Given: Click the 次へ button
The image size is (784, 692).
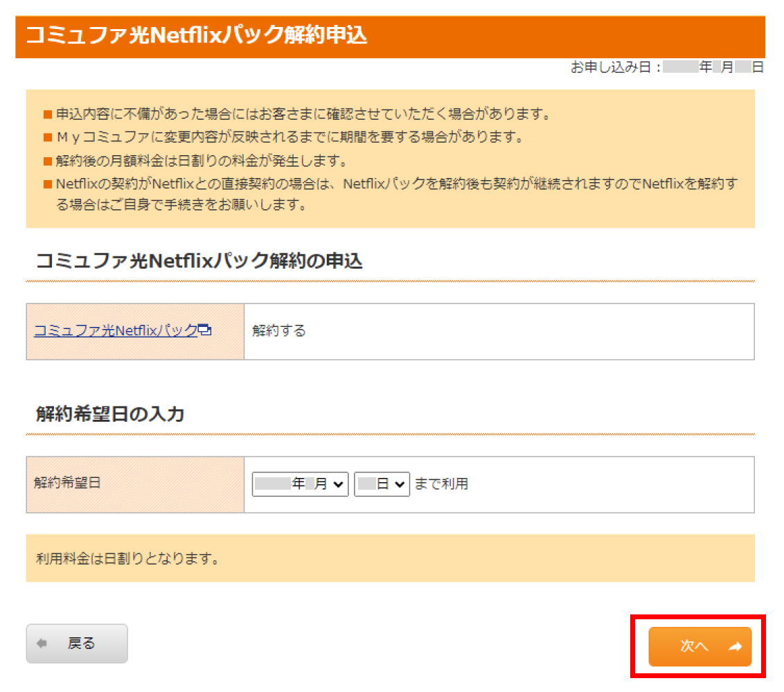Looking at the screenshot, I should (700, 646).
